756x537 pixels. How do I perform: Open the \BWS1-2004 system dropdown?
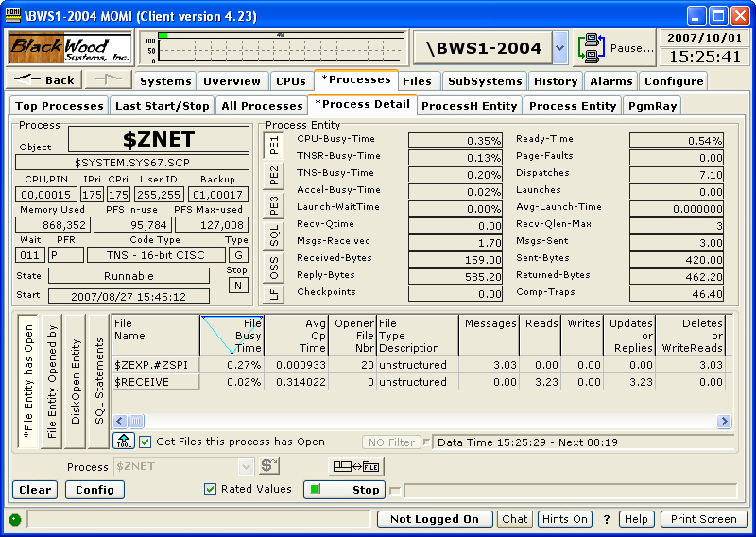[560, 48]
